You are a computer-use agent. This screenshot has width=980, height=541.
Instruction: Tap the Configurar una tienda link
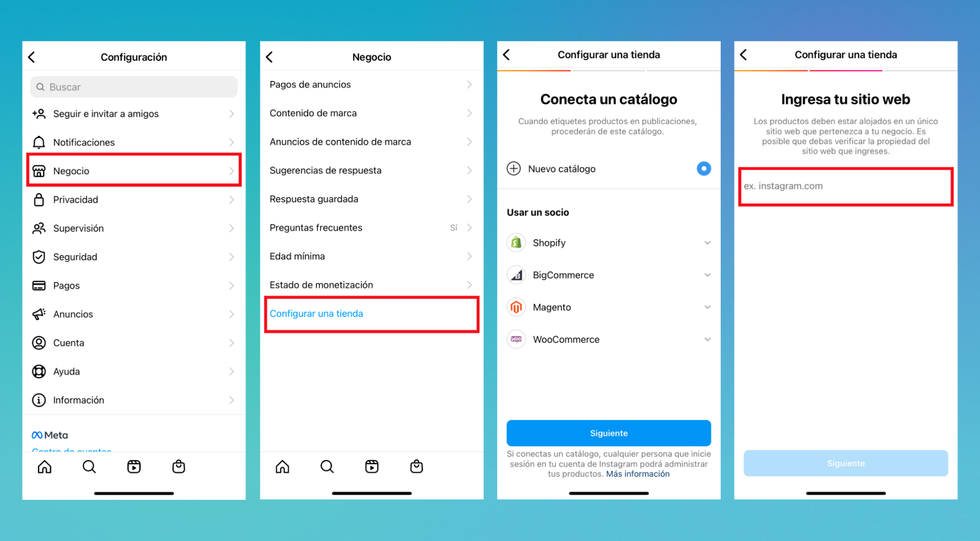click(x=316, y=313)
